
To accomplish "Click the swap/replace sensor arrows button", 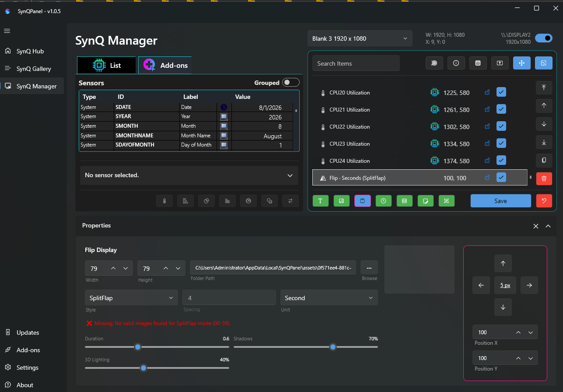I will tap(290, 201).
